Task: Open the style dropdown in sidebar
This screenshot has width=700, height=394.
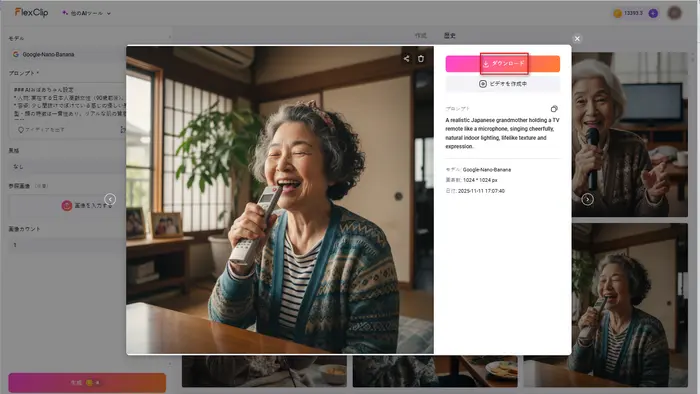Action: click(67, 166)
